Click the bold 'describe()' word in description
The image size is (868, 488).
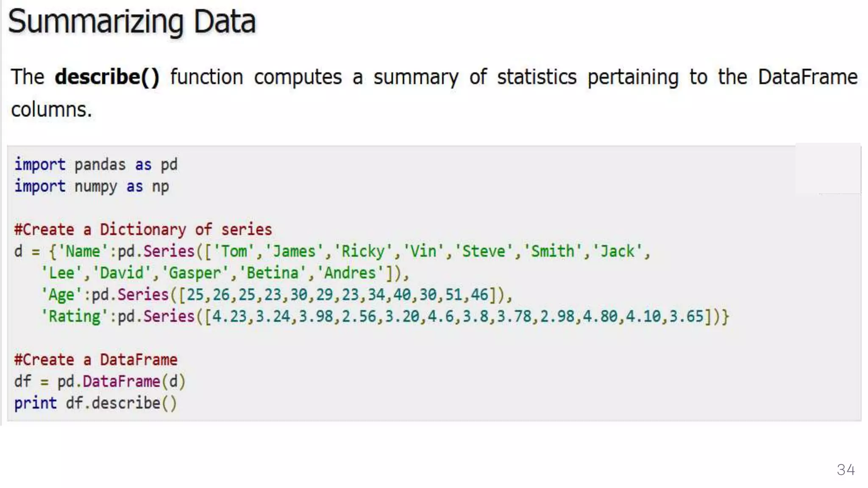107,77
